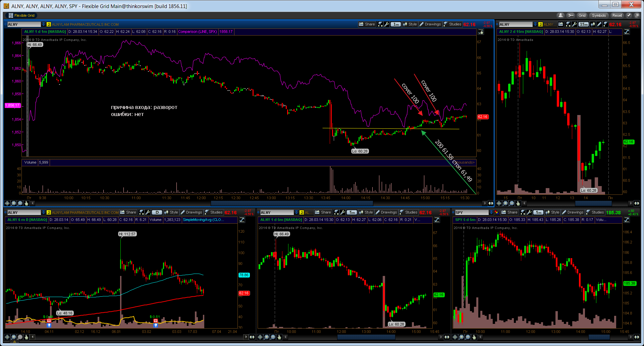Click the Reset button
644x346 pixels.
(x=617, y=15)
